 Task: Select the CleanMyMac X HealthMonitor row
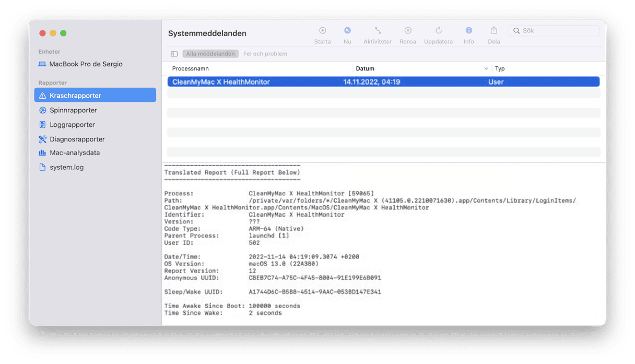(383, 82)
